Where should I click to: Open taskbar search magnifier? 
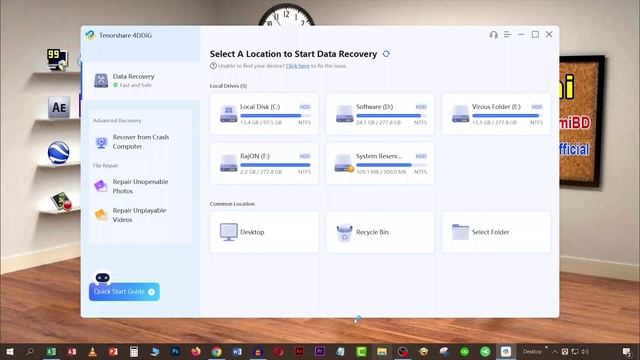point(30,351)
